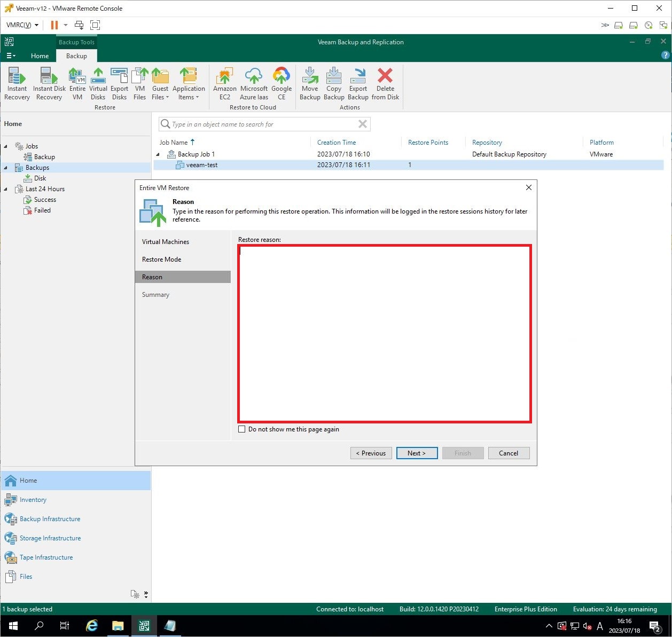Sort by Creation Time column
Screen dimensions: 672x637
pos(337,143)
